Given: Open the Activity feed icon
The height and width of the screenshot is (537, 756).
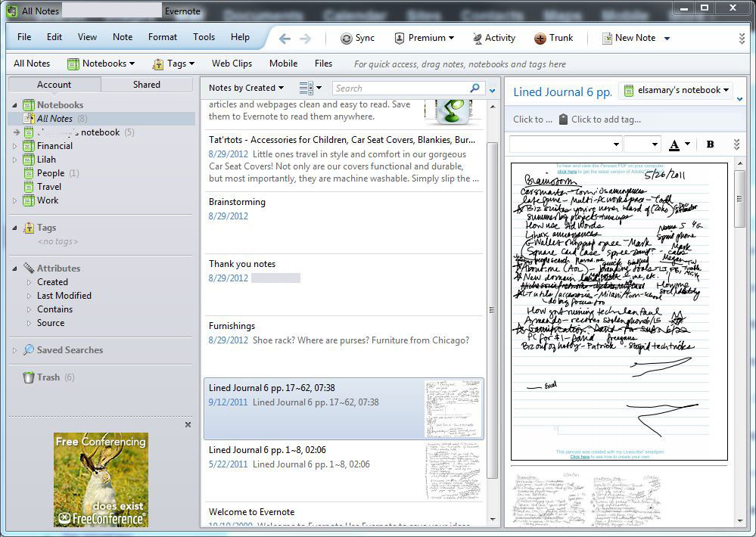Looking at the screenshot, I should 478,38.
